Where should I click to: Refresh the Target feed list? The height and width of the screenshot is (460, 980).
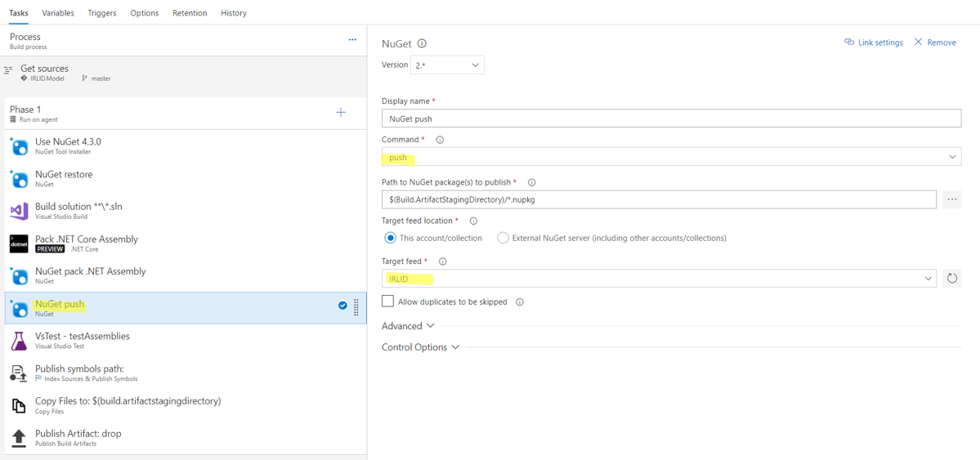click(x=952, y=278)
